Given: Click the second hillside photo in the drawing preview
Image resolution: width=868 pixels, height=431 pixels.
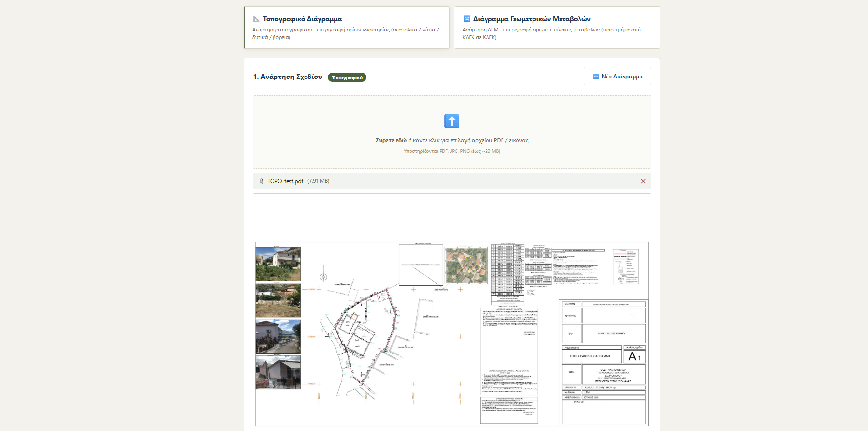Looking at the screenshot, I should 278,300.
